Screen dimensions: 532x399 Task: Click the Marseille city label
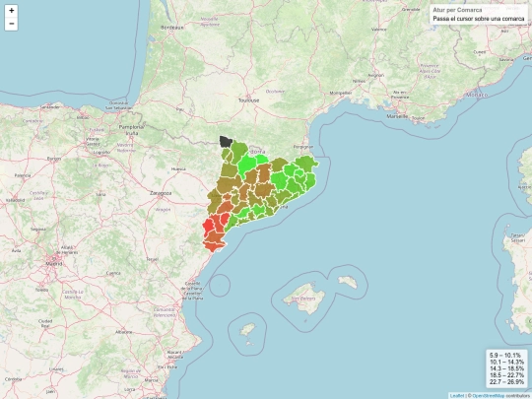[397, 116]
